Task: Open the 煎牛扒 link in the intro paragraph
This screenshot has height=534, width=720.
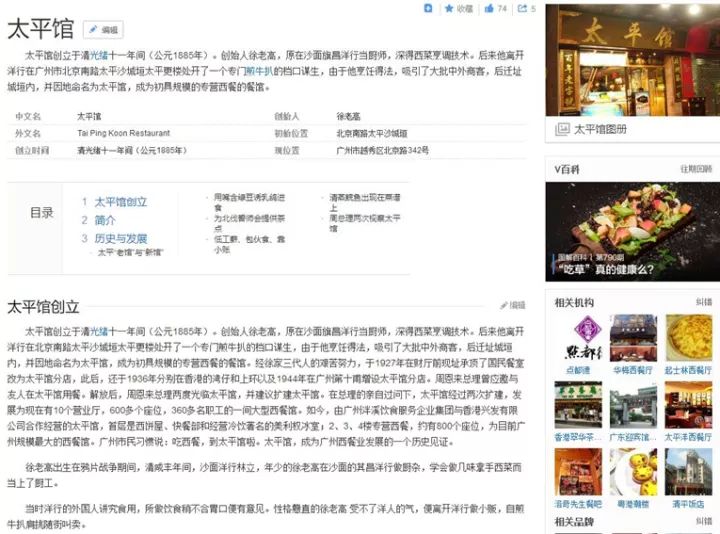Action: 259,71
